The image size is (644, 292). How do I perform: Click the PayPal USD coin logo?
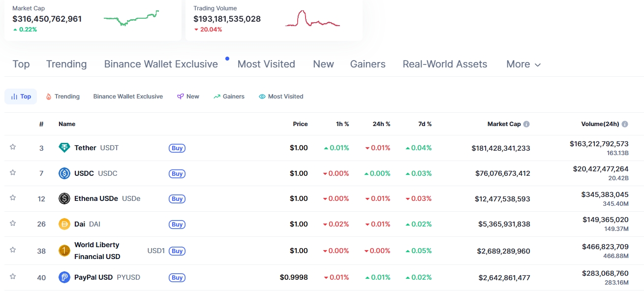point(64,277)
